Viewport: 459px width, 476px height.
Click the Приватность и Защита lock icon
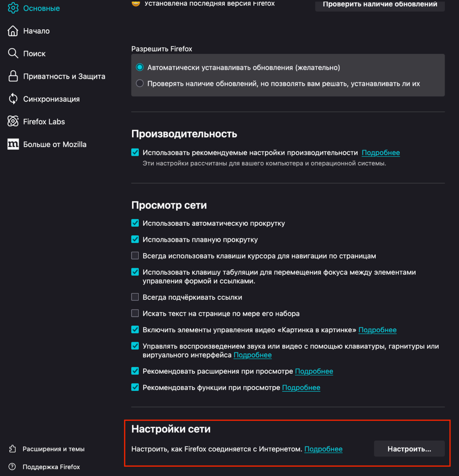(x=13, y=76)
